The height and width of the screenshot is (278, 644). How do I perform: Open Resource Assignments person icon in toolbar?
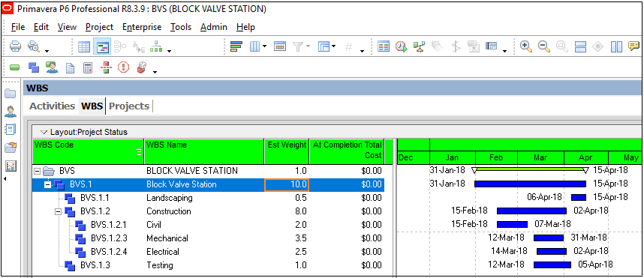(52, 67)
